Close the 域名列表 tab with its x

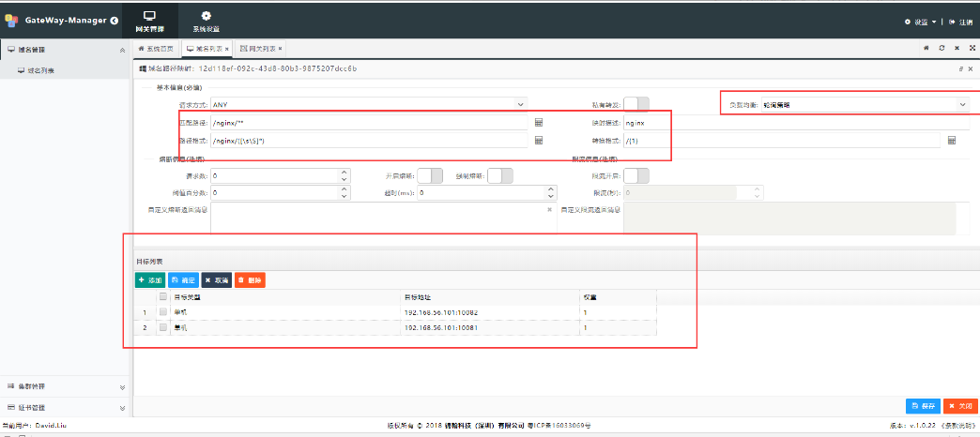point(227,48)
